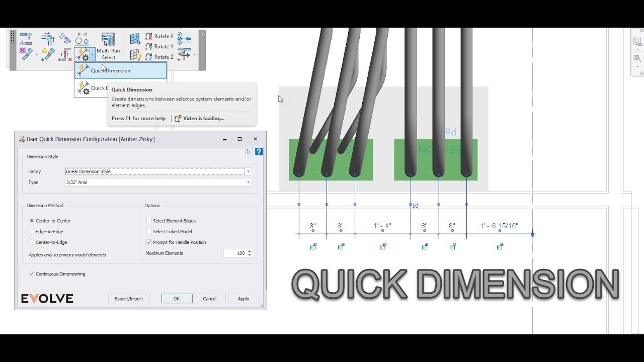Image resolution: width=644 pixels, height=362 pixels.
Task: Click the conduit with purple crossed-out icon
Action: (26, 54)
